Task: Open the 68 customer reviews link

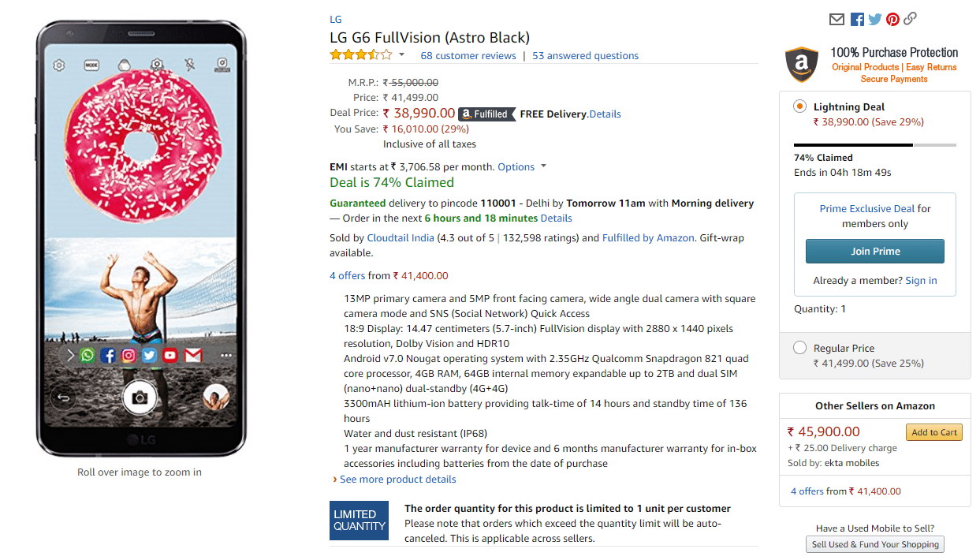Action: click(x=468, y=56)
